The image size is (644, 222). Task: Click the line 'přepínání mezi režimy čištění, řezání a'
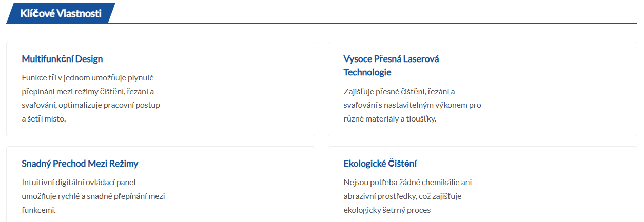[x=88, y=92]
